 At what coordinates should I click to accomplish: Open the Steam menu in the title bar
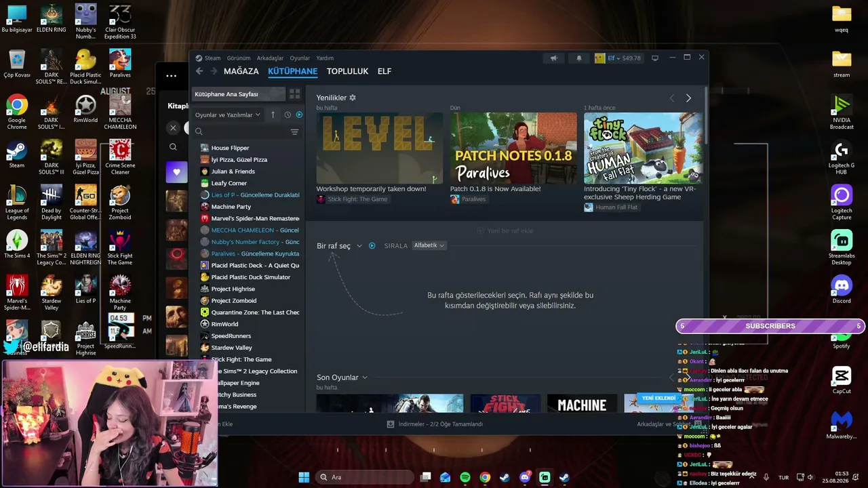pos(213,58)
